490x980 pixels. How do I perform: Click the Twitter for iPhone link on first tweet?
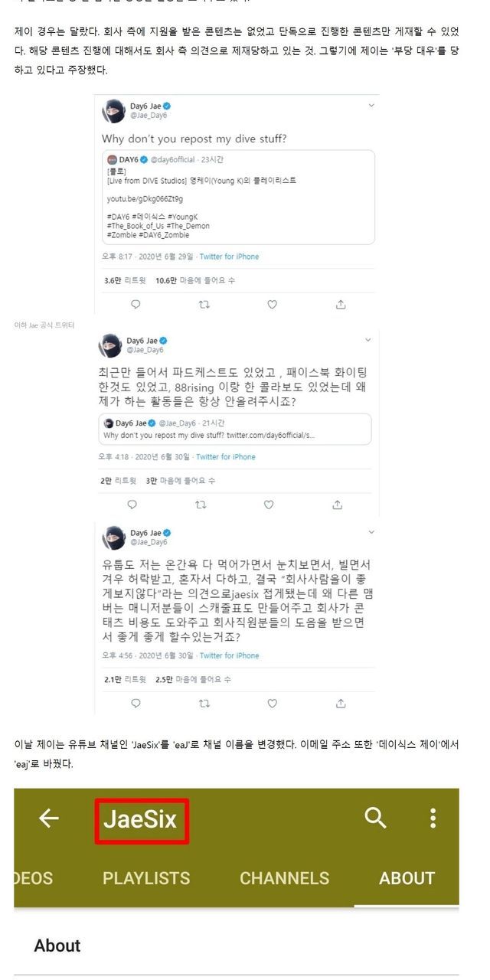click(229, 256)
